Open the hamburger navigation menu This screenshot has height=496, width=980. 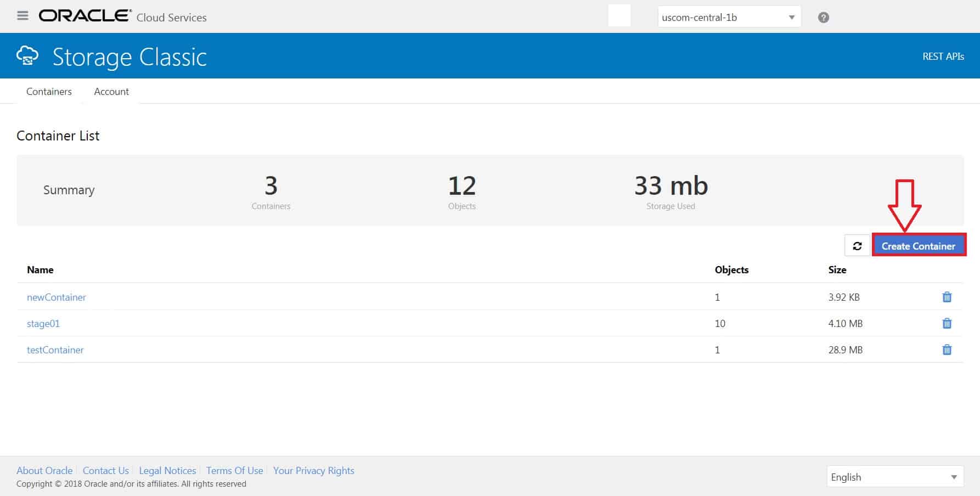tap(22, 16)
